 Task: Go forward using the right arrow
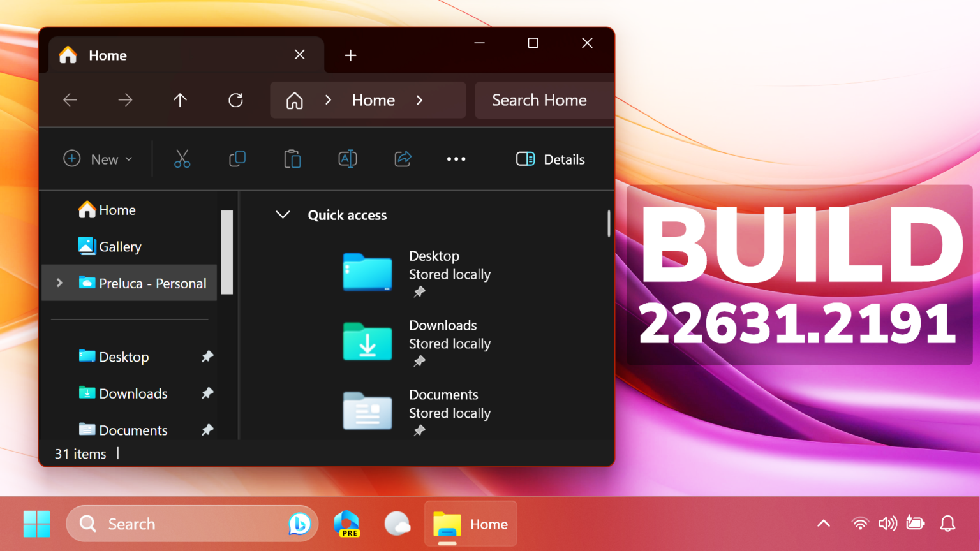(x=125, y=100)
